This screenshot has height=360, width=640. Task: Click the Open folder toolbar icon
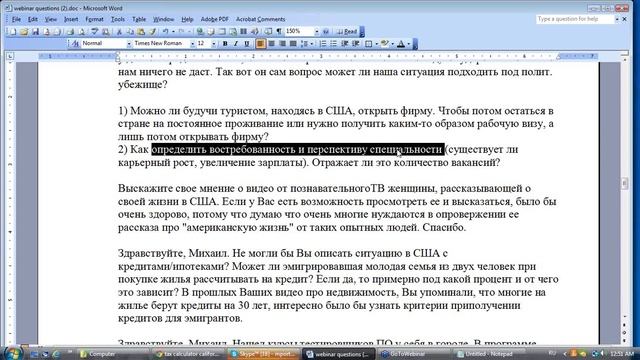pyautogui.click(x=24, y=31)
